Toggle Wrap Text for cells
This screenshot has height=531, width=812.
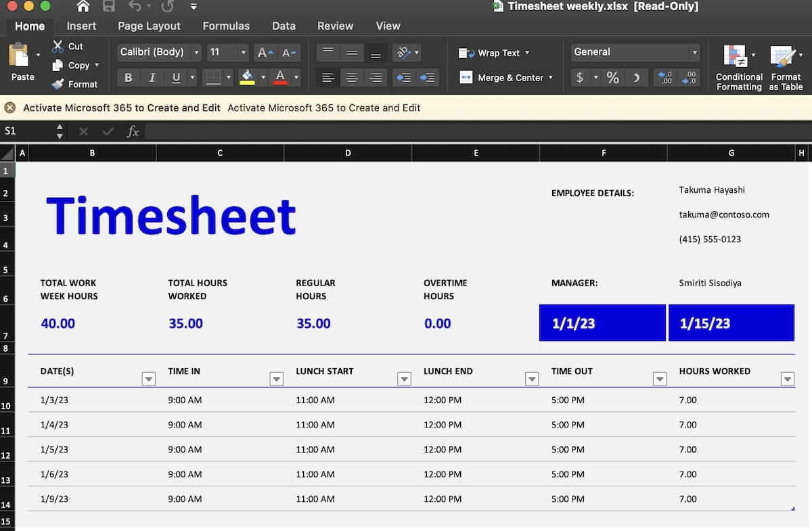(x=494, y=53)
